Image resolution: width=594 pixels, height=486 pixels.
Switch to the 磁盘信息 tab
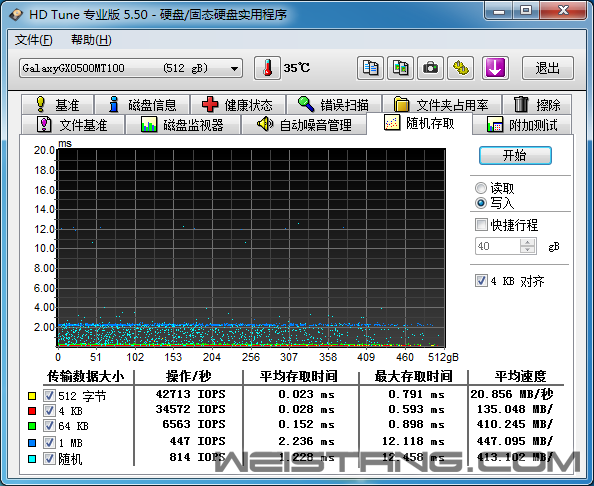pos(142,105)
